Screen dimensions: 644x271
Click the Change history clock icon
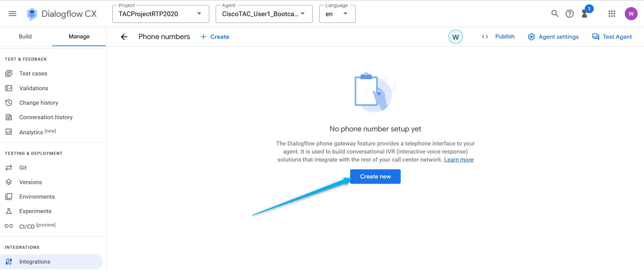(9, 103)
